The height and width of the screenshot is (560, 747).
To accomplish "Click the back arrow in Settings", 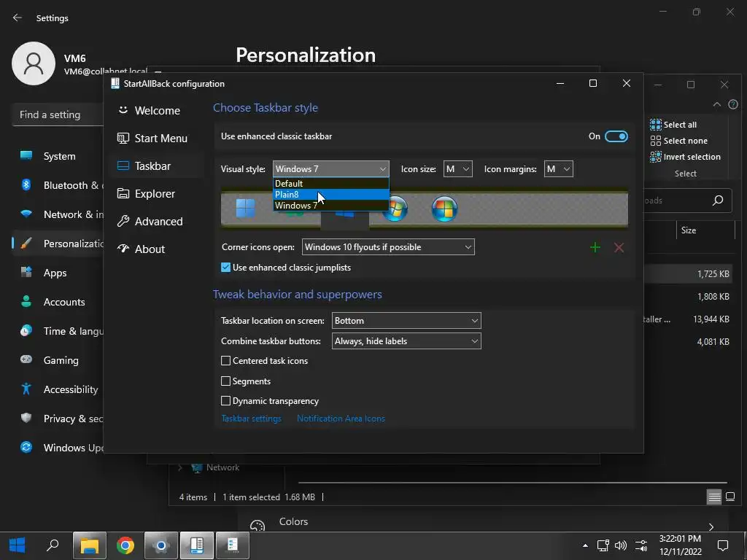I will tap(18, 17).
